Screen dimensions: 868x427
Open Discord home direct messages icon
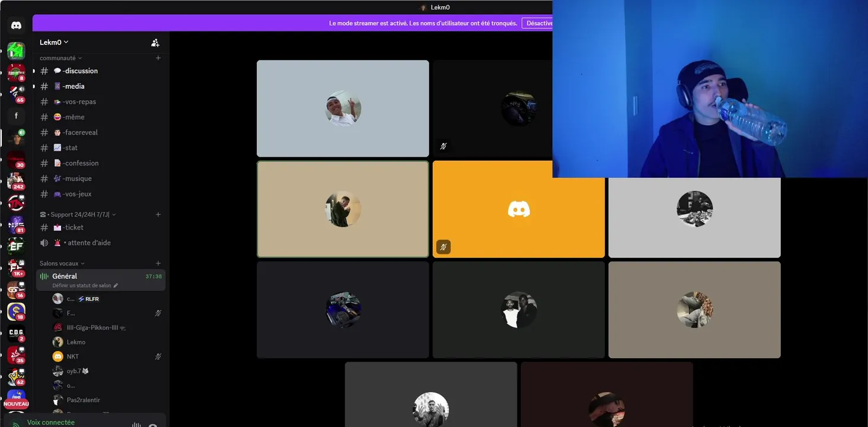[x=16, y=26]
